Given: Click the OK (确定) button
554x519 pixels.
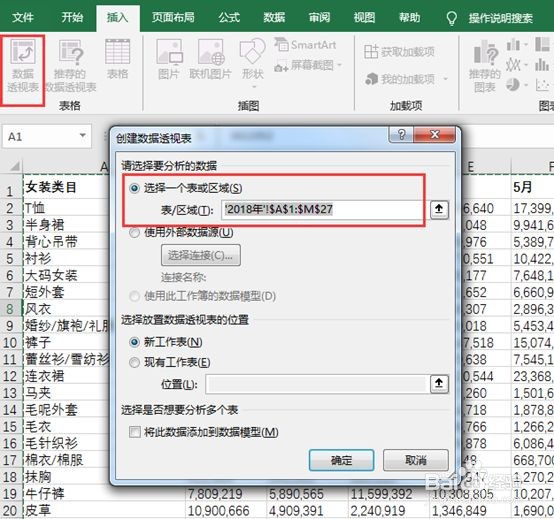Looking at the screenshot, I should (x=341, y=460).
